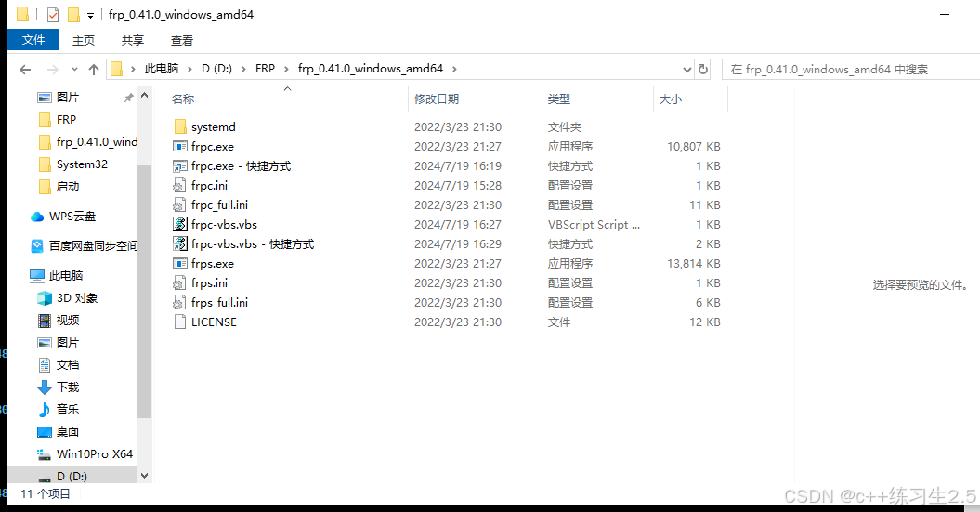This screenshot has height=512, width=980.
Task: Click the 13,814 KB size cell
Action: coord(693,263)
